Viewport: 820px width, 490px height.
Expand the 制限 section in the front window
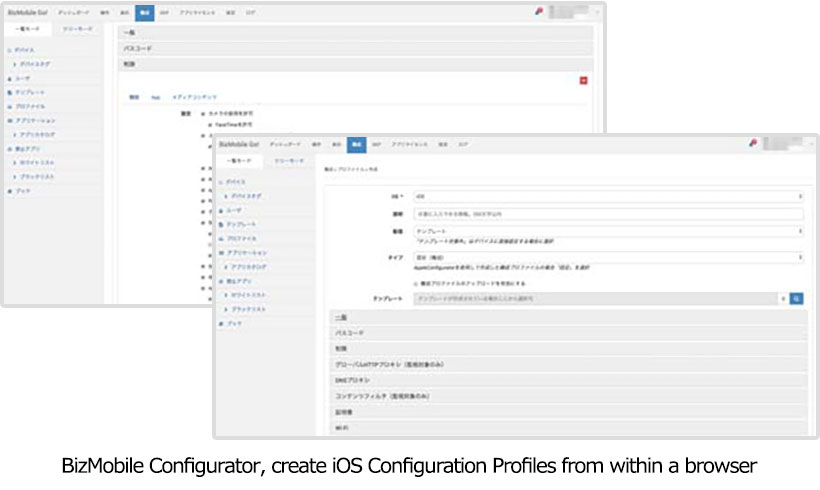[x=569, y=349]
